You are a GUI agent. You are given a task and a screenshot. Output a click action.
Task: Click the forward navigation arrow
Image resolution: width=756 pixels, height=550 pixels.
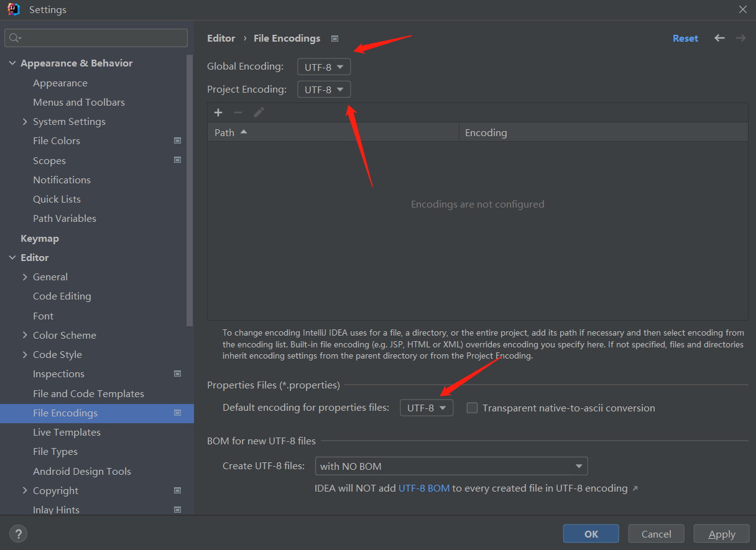[x=740, y=38]
